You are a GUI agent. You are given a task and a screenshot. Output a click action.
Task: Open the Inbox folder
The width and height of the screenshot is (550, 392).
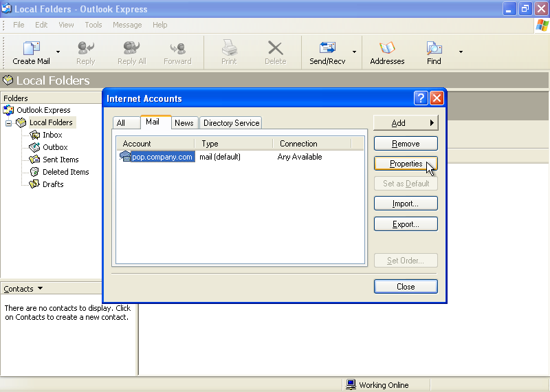52,135
